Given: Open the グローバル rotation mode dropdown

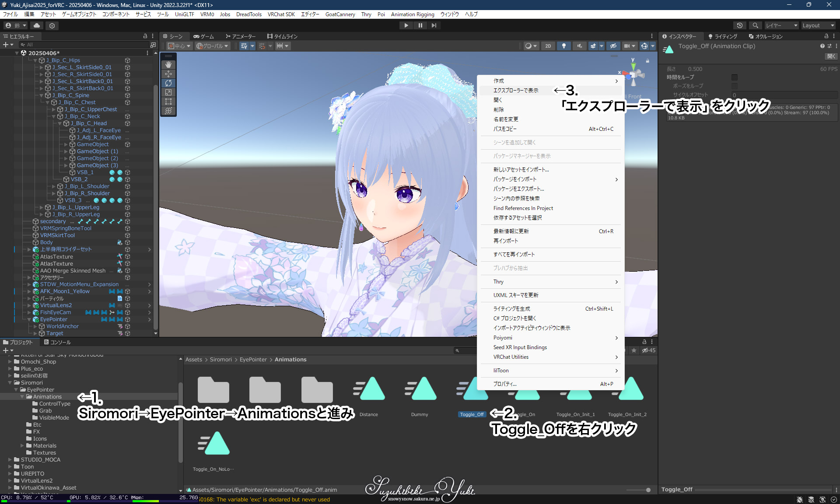Looking at the screenshot, I should click(212, 46).
